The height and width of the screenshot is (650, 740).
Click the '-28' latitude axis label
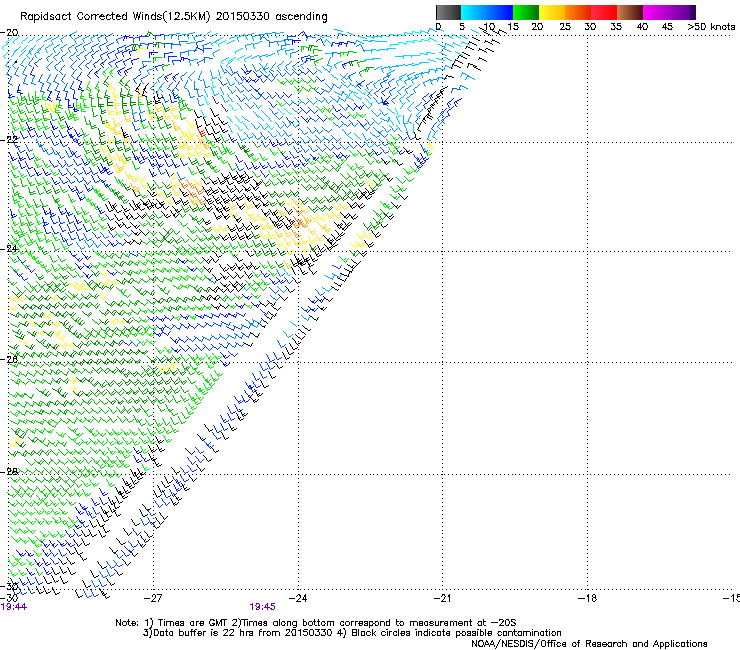point(9,471)
